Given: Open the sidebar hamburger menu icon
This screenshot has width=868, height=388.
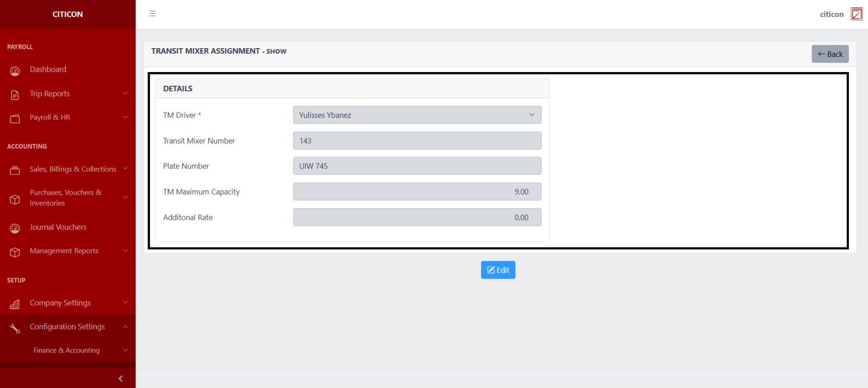Looking at the screenshot, I should pyautogui.click(x=152, y=14).
